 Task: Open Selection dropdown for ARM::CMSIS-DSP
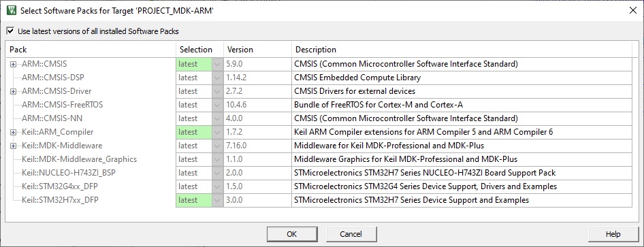click(x=218, y=78)
